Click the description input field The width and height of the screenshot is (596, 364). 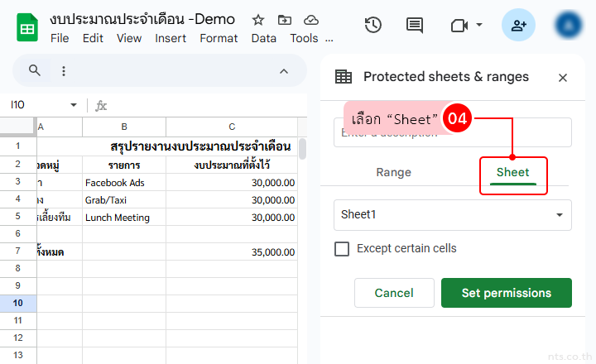point(452,132)
